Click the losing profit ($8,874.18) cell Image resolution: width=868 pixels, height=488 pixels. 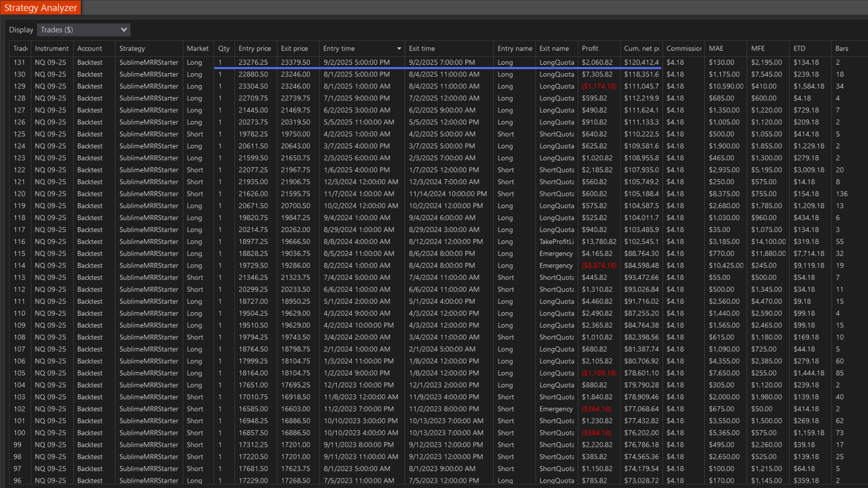[599, 266]
